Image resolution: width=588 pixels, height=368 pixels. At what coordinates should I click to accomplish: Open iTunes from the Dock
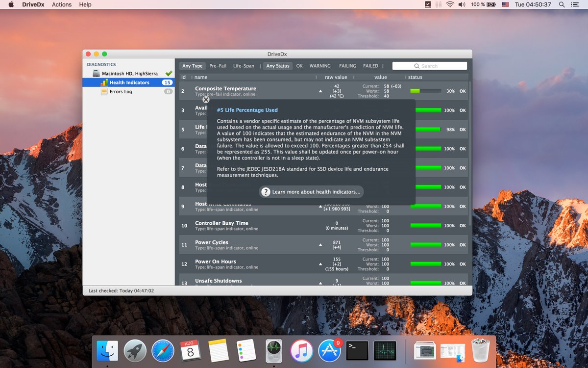301,351
